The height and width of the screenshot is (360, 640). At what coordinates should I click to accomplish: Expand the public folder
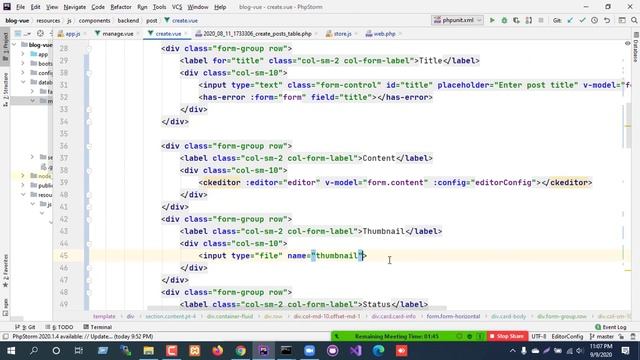[x=23, y=185]
